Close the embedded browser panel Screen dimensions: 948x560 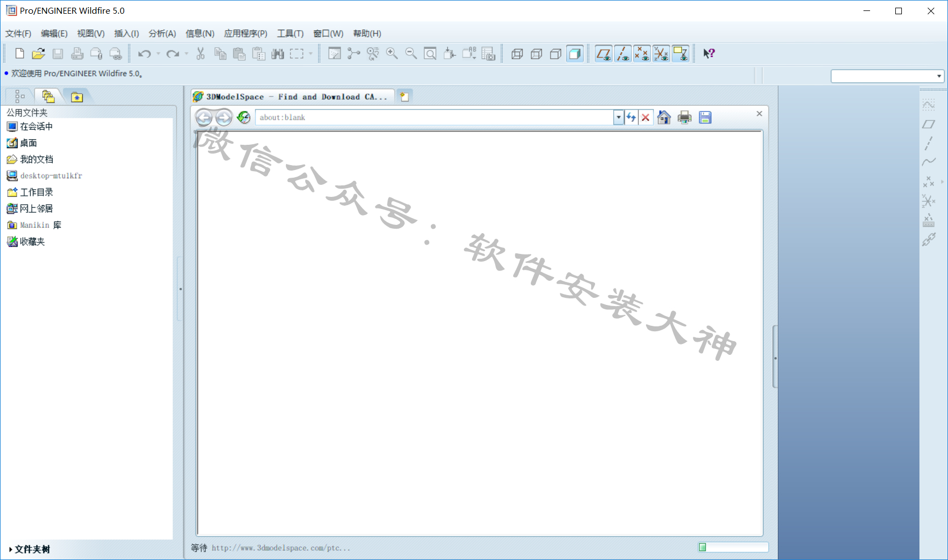pos(759,114)
